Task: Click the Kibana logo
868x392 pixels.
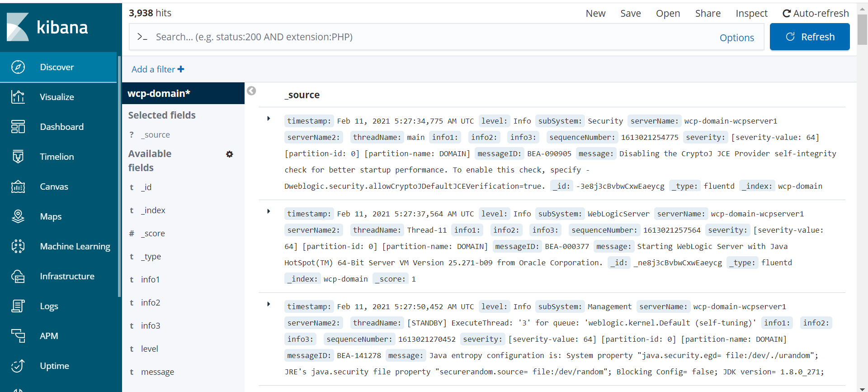Action: click(x=47, y=27)
